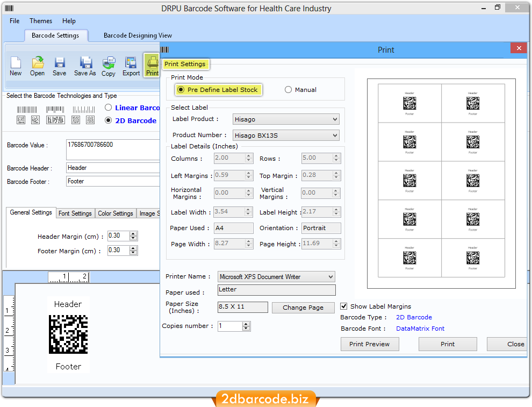Select the third linear barcode sample icon
532x407 pixels.
[x=84, y=110]
